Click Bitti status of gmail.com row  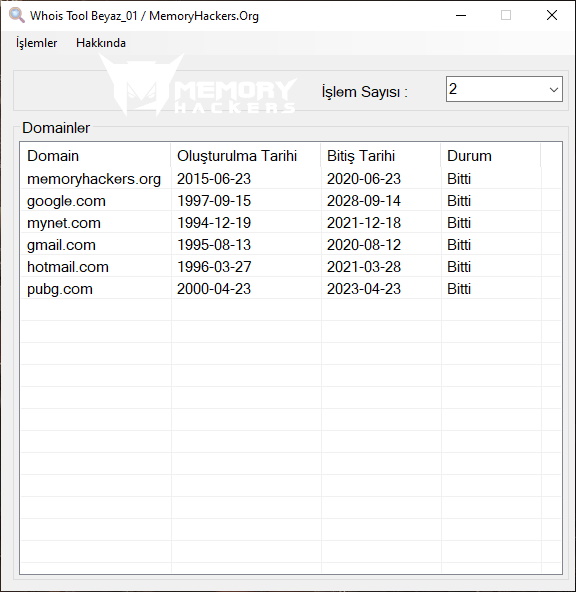coord(459,245)
